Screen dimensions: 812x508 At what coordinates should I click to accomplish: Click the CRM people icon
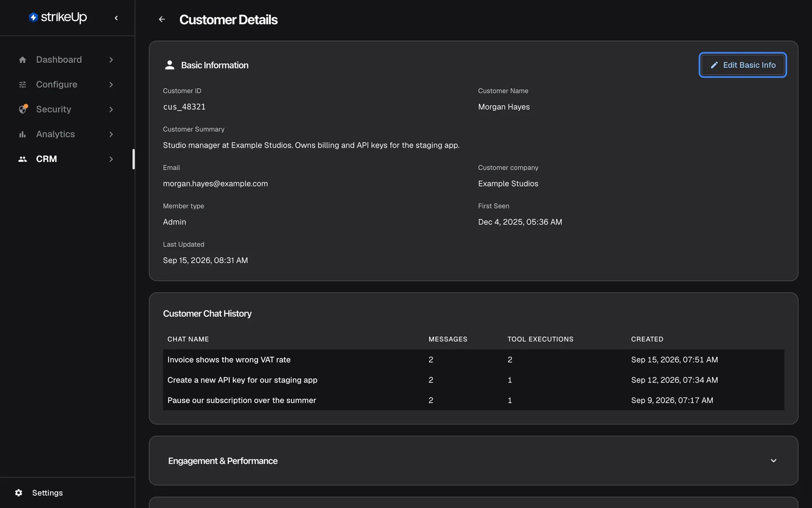pyautogui.click(x=23, y=159)
